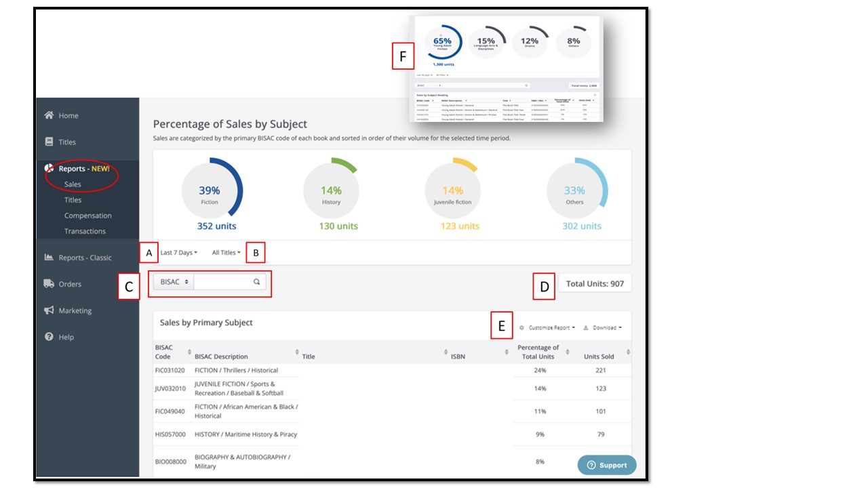
Task: Sort by Percentage of Total Units arrows
Action: pyautogui.click(x=568, y=352)
